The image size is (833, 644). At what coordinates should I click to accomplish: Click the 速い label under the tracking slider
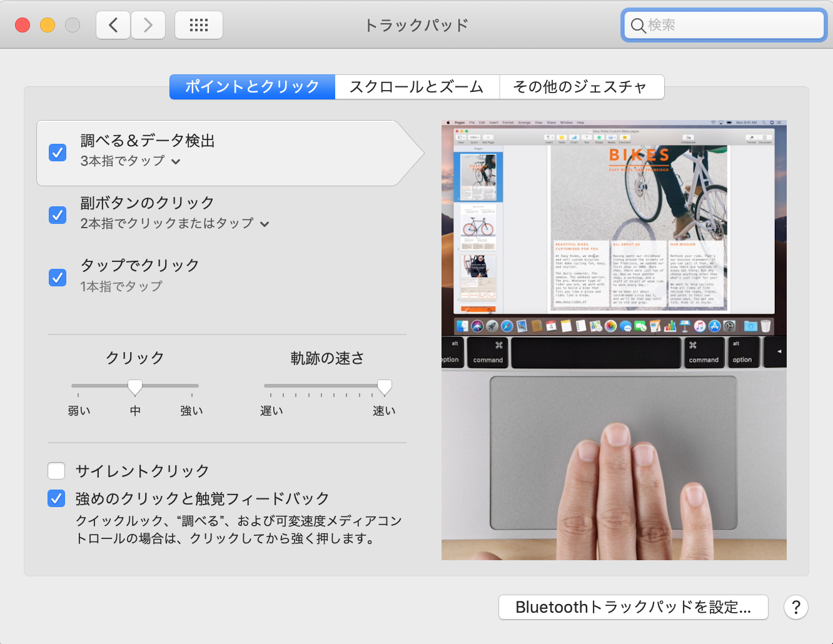point(384,411)
